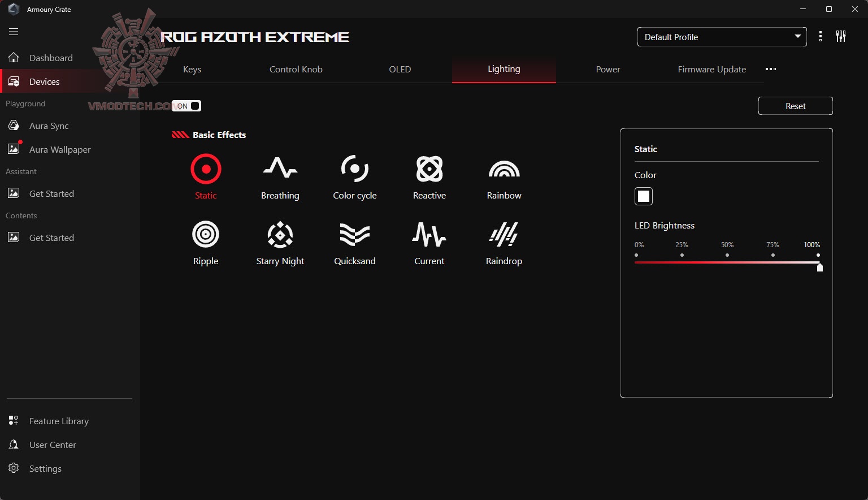Image resolution: width=868 pixels, height=500 pixels.
Task: Select the Current lighting effect
Action: coord(429,243)
